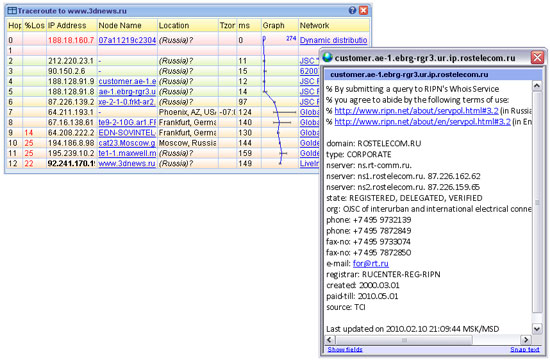
Task: Click the 22 percent loss value in hop 12
Action: pyautogui.click(x=29, y=164)
